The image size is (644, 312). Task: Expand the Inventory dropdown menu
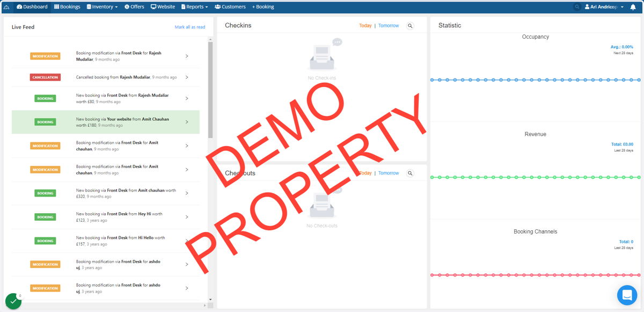(102, 7)
